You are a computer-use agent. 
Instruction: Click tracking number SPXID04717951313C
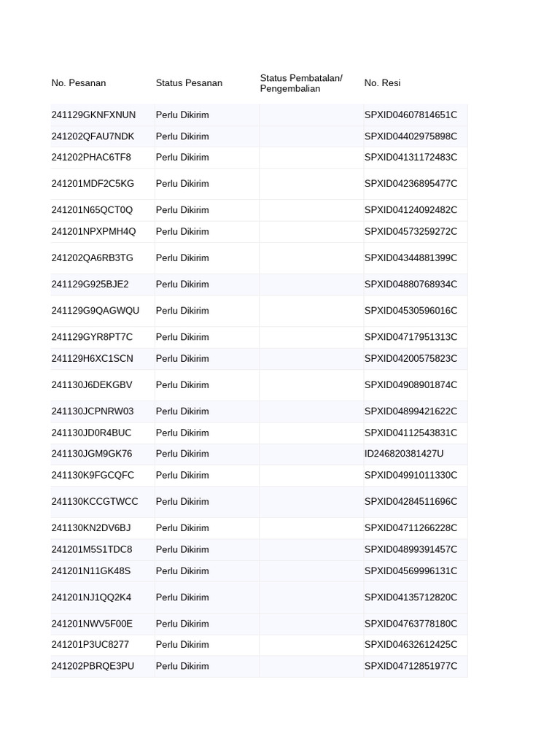411,337
